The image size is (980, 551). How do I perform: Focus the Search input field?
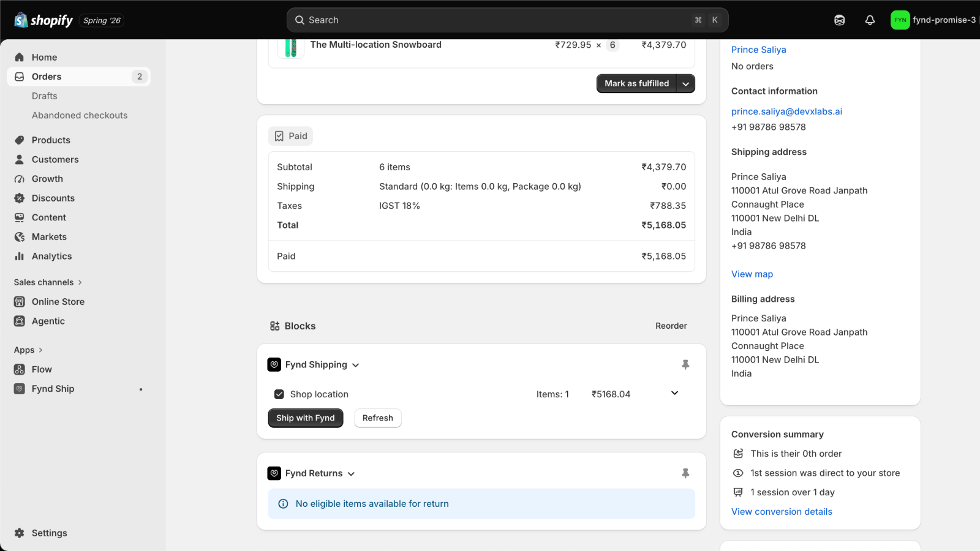(x=507, y=20)
